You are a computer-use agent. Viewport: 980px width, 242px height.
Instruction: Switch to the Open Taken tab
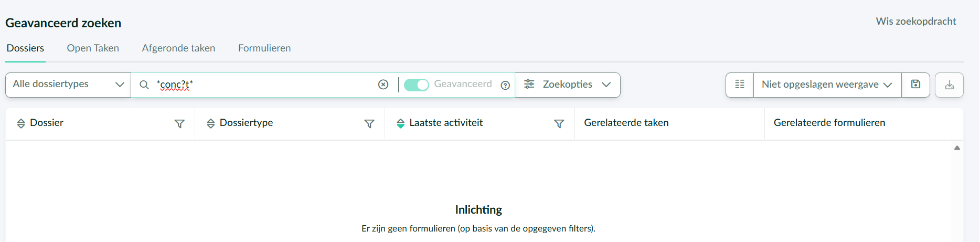click(93, 48)
